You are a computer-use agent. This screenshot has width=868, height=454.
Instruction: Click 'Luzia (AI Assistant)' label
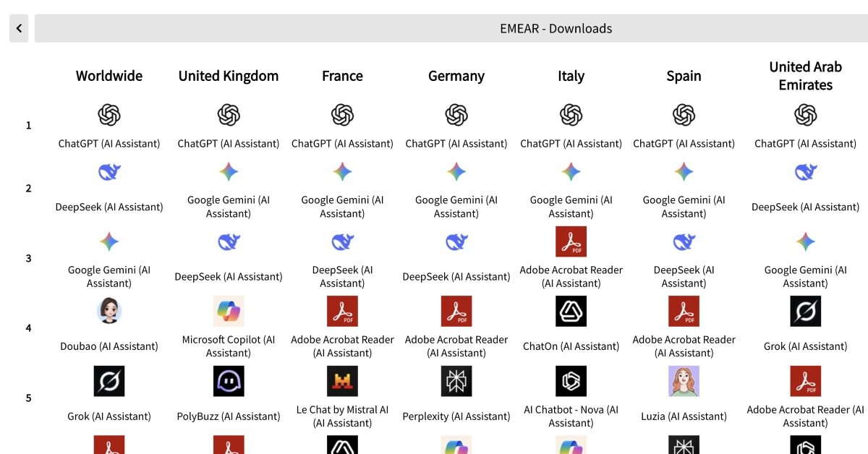click(x=684, y=416)
